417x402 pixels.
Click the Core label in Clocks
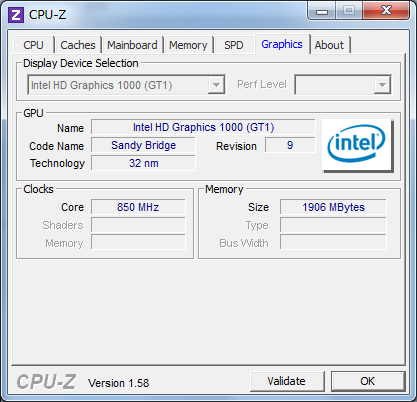72,207
